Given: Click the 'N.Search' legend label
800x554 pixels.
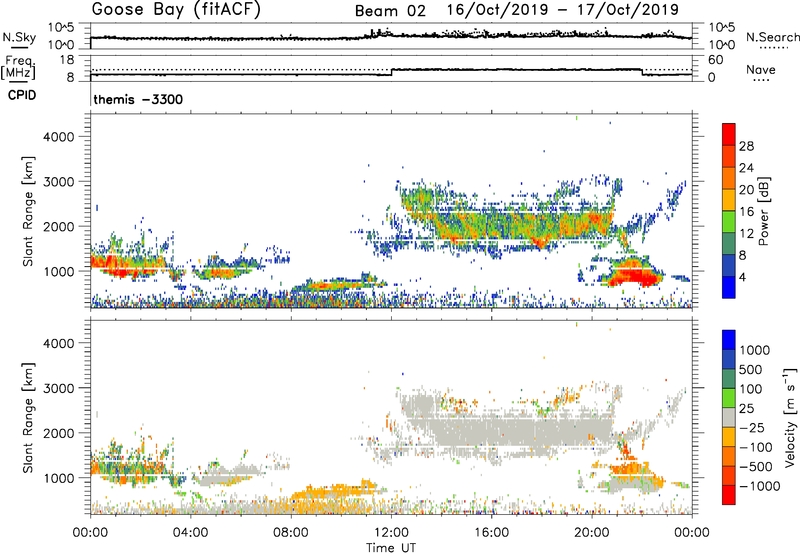Looking at the screenshot, I should point(773,37).
